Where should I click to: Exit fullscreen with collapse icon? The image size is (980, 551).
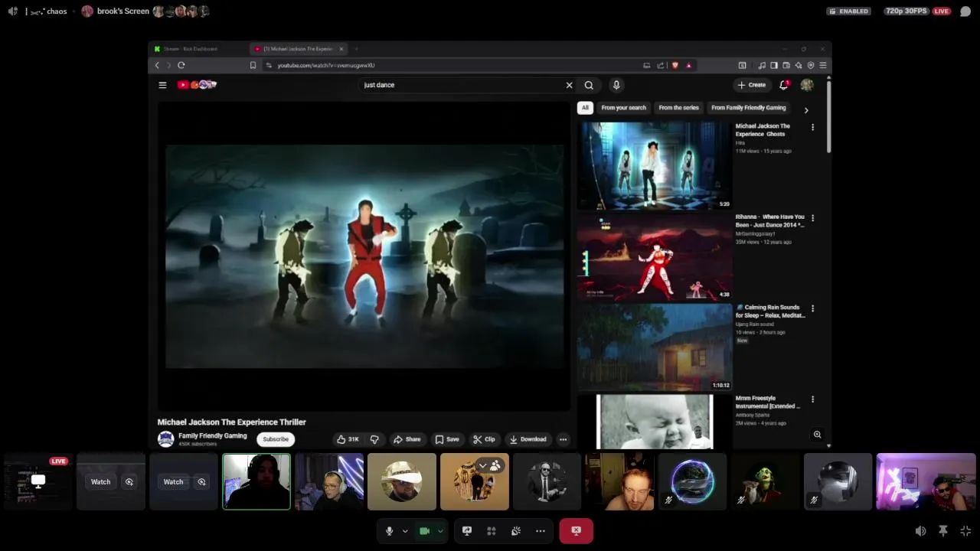(965, 531)
